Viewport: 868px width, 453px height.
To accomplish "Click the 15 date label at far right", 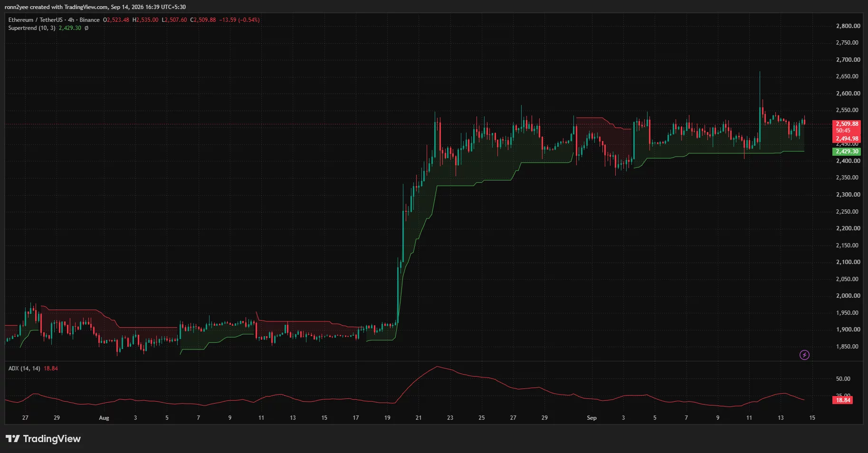I will pyautogui.click(x=812, y=418).
